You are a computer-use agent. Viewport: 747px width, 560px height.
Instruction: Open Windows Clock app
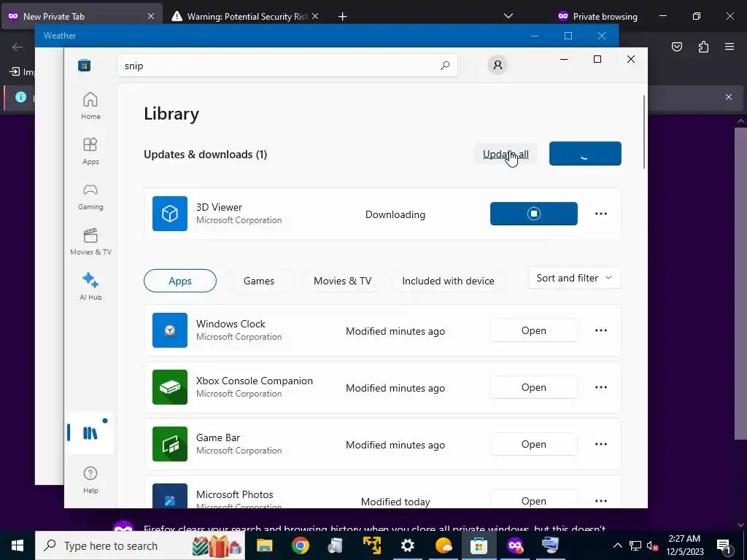pyautogui.click(x=533, y=330)
